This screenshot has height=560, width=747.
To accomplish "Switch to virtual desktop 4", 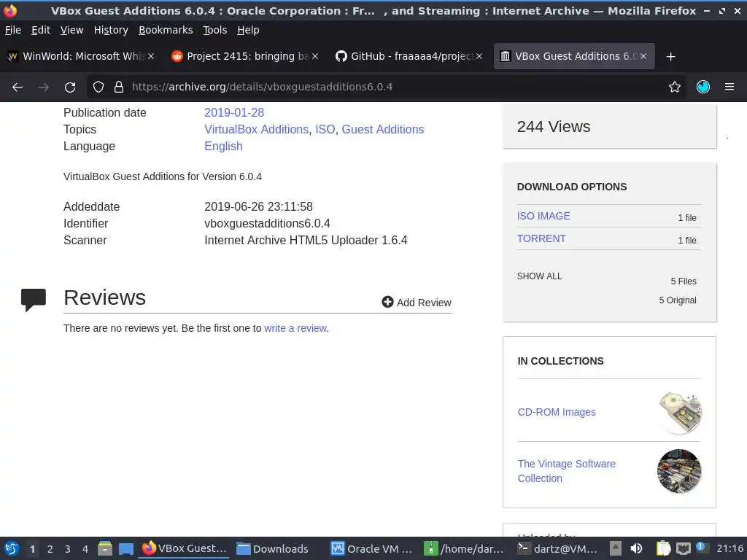I will tap(85, 549).
